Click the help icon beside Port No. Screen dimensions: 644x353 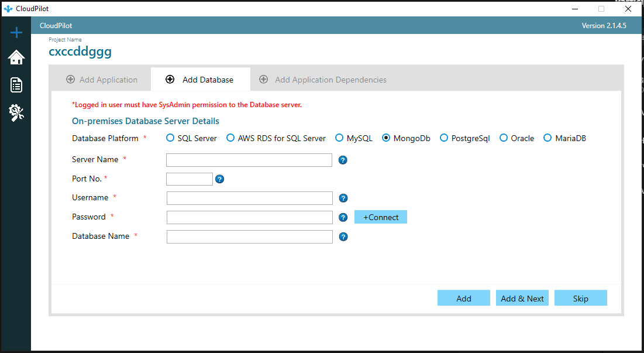click(220, 179)
